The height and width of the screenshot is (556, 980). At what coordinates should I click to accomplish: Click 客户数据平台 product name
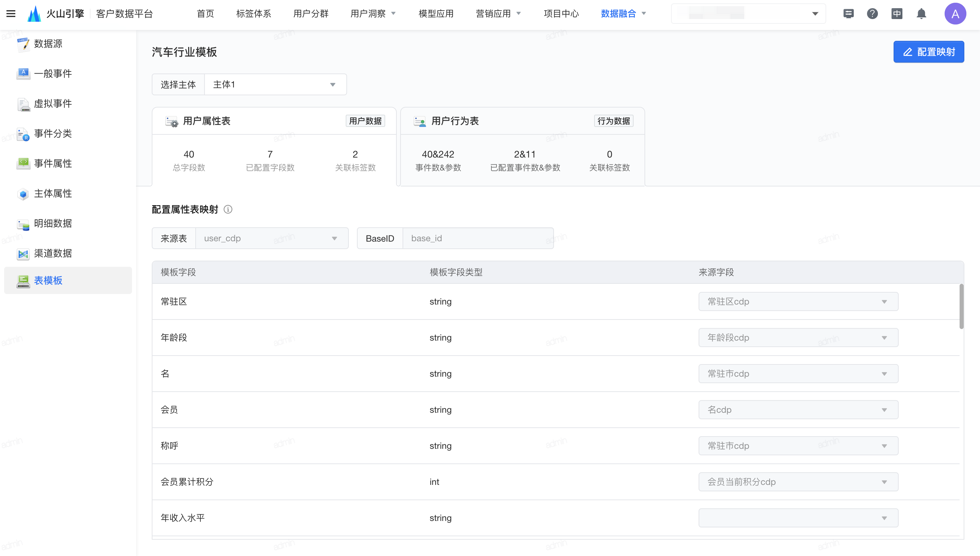click(125, 14)
